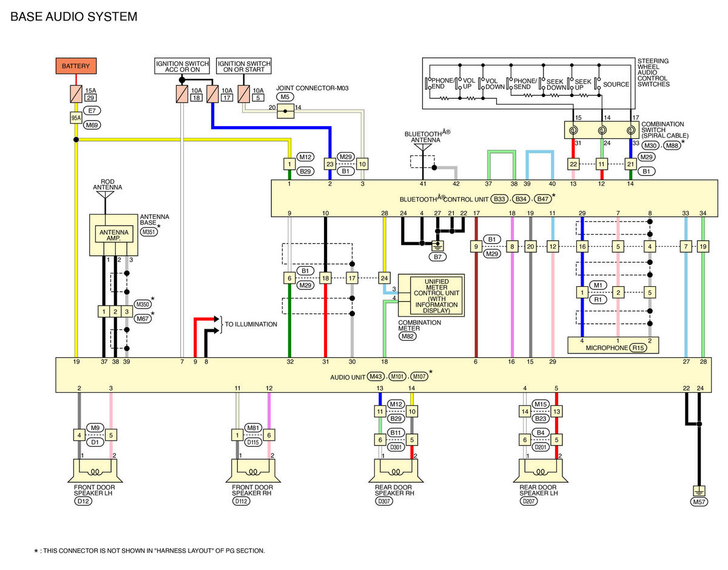This screenshot has width=728, height=570.
Task: Select the M350 connector label
Action: click(143, 304)
